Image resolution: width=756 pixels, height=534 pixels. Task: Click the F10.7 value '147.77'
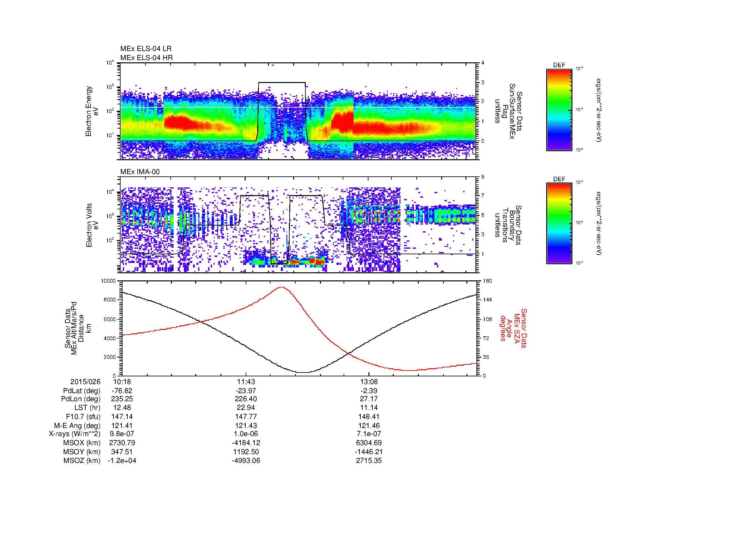246,417
